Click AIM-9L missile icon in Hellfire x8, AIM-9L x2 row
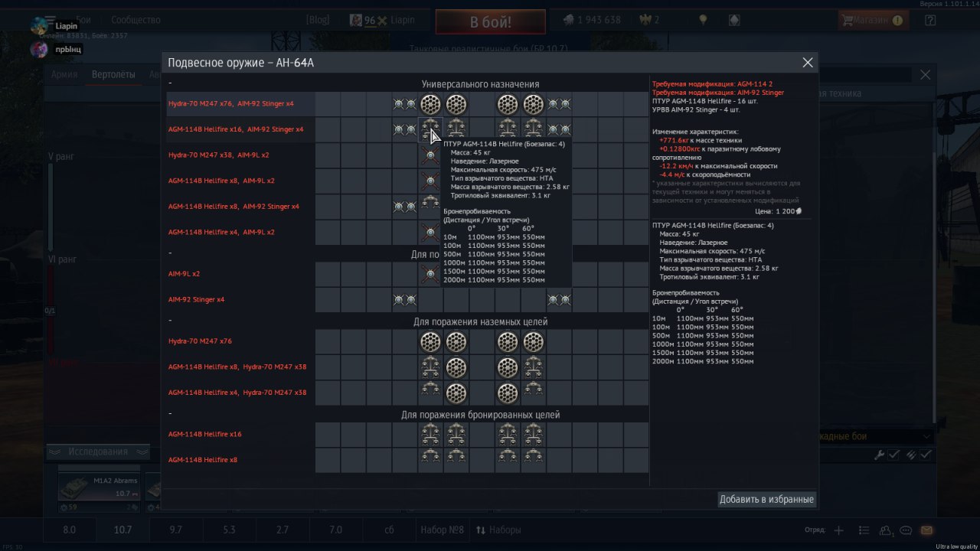The width and height of the screenshot is (980, 551). [x=430, y=181]
